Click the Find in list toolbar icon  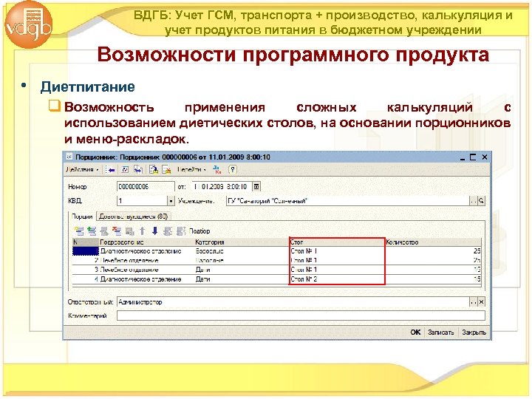[110, 170]
